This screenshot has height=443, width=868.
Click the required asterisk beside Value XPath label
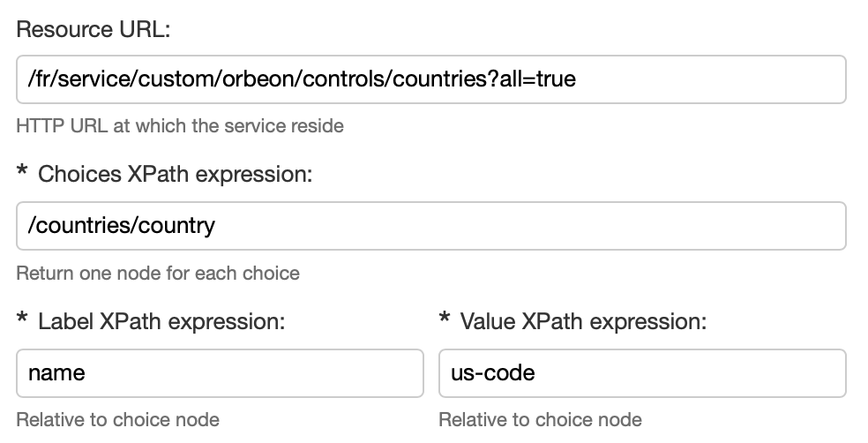(445, 319)
